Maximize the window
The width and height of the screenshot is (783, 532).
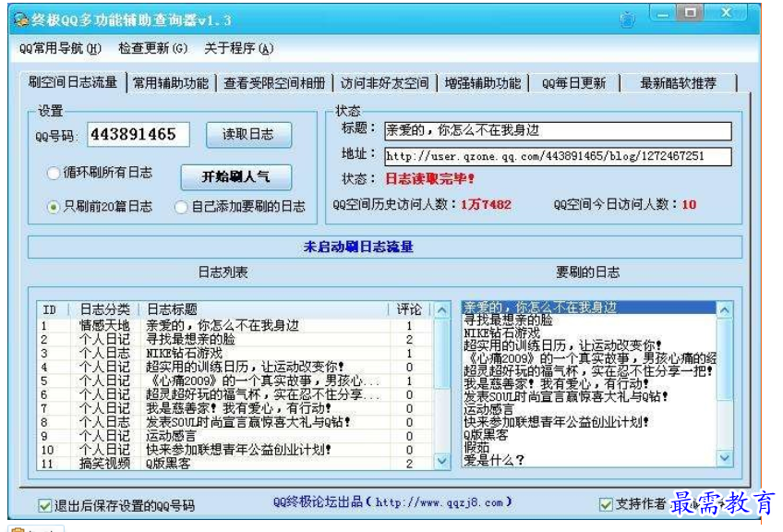tap(691, 13)
